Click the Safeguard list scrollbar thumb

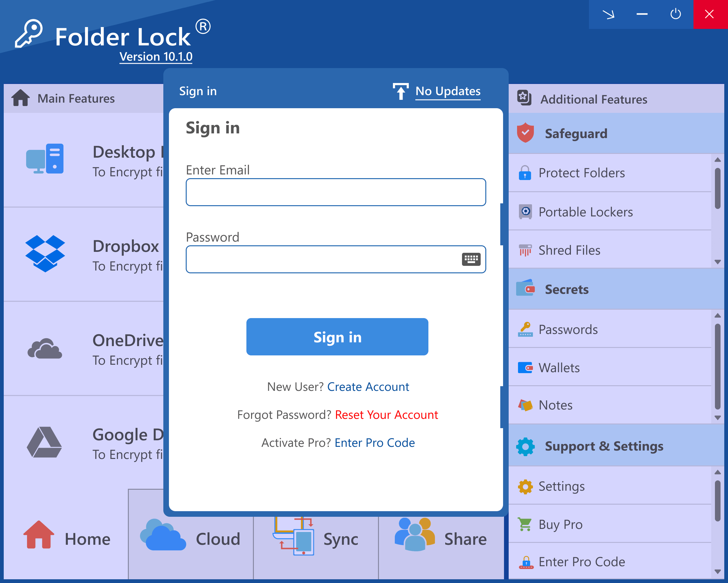pos(717,189)
